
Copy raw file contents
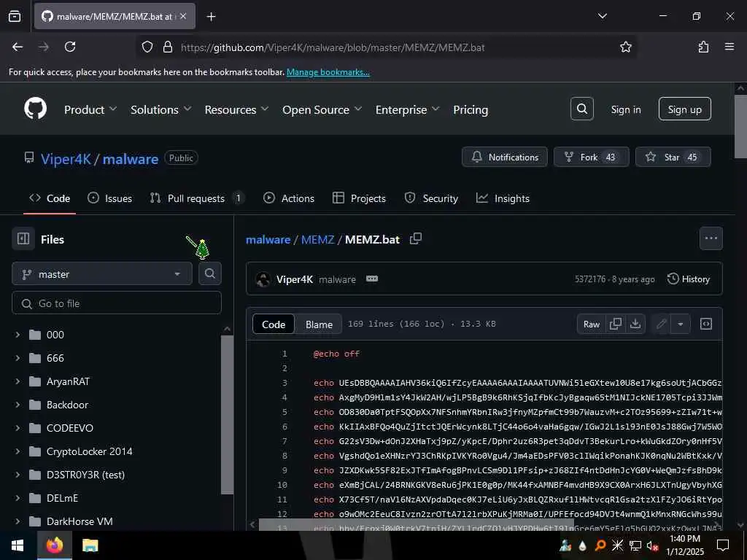pyautogui.click(x=615, y=324)
